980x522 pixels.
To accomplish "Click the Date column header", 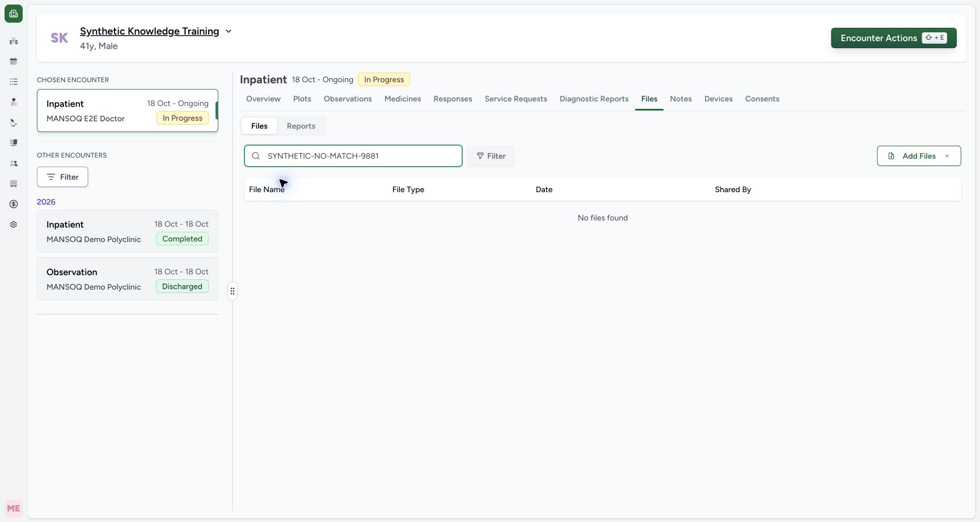I will [544, 189].
